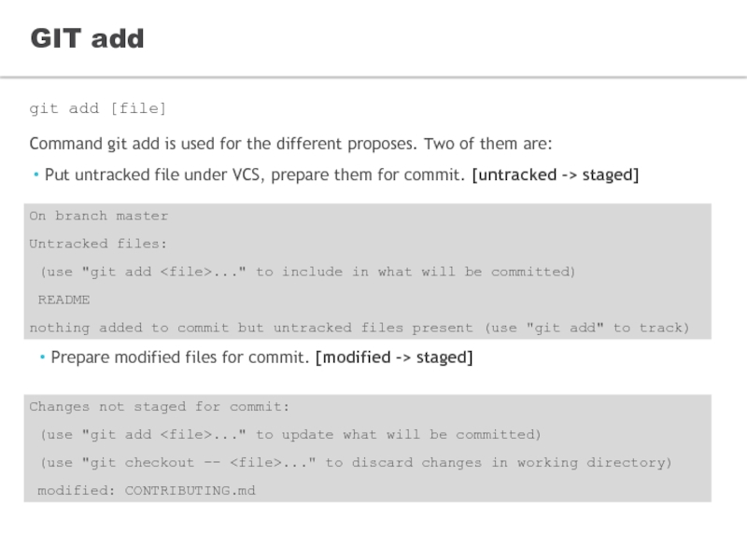Click the "On branch master" output line
Image resolution: width=747 pixels, height=560 pixels.
click(99, 217)
